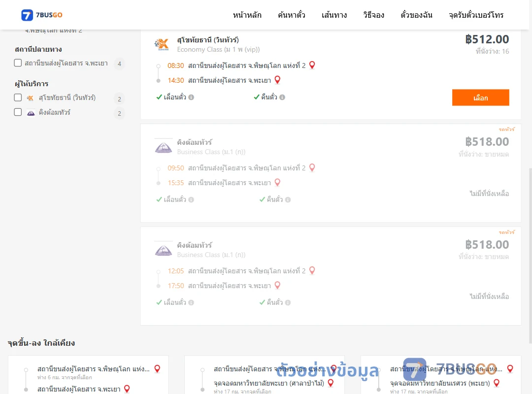Open the ค้นหาตั๋ว menu item
The image size is (532, 394).
coord(292,15)
